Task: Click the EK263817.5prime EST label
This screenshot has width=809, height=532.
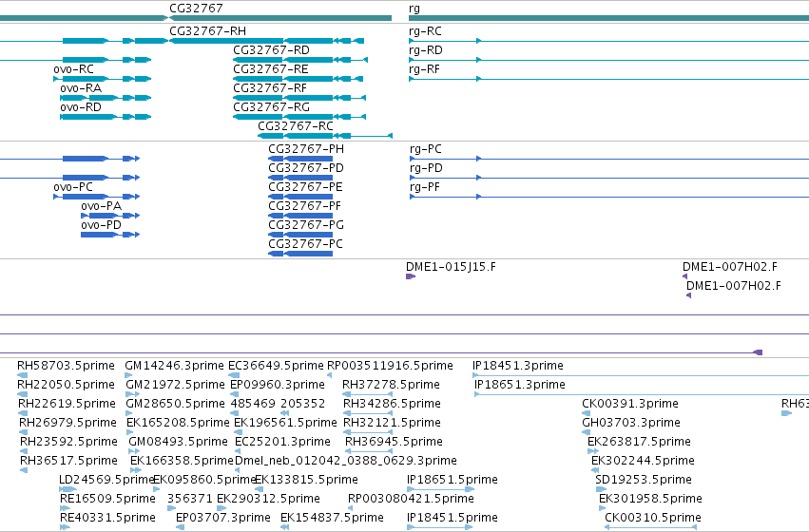Action: (639, 443)
